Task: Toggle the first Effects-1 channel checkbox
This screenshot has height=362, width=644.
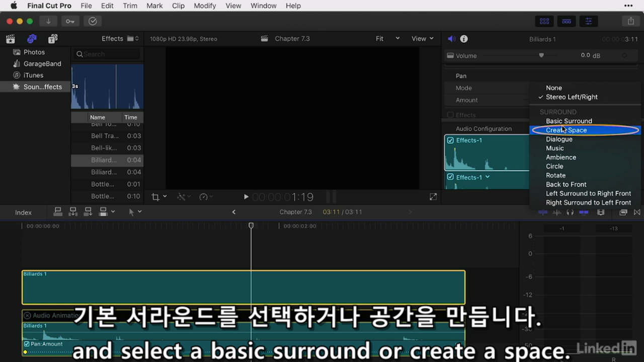Action: (x=450, y=140)
